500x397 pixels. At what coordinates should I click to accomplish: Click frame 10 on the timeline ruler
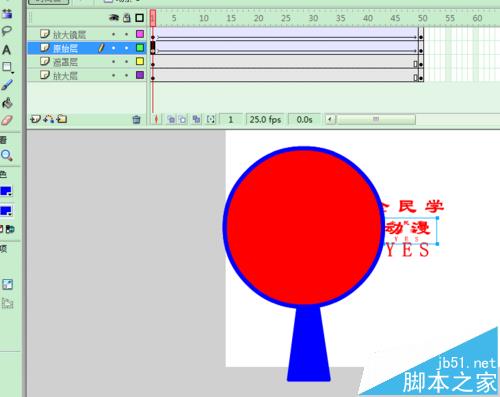coord(204,18)
